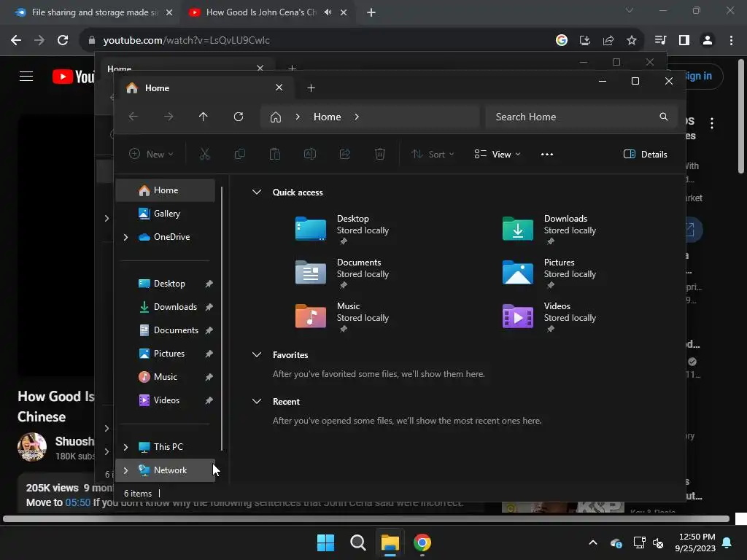Click the Paste clipboard icon
Screen dimensions: 747x560
click(x=275, y=155)
